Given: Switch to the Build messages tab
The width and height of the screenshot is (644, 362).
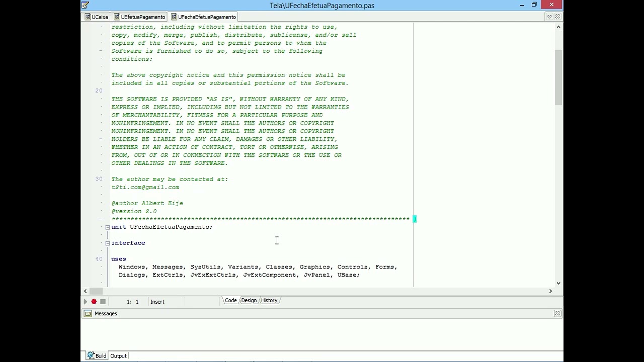Looking at the screenshot, I should [x=97, y=356].
